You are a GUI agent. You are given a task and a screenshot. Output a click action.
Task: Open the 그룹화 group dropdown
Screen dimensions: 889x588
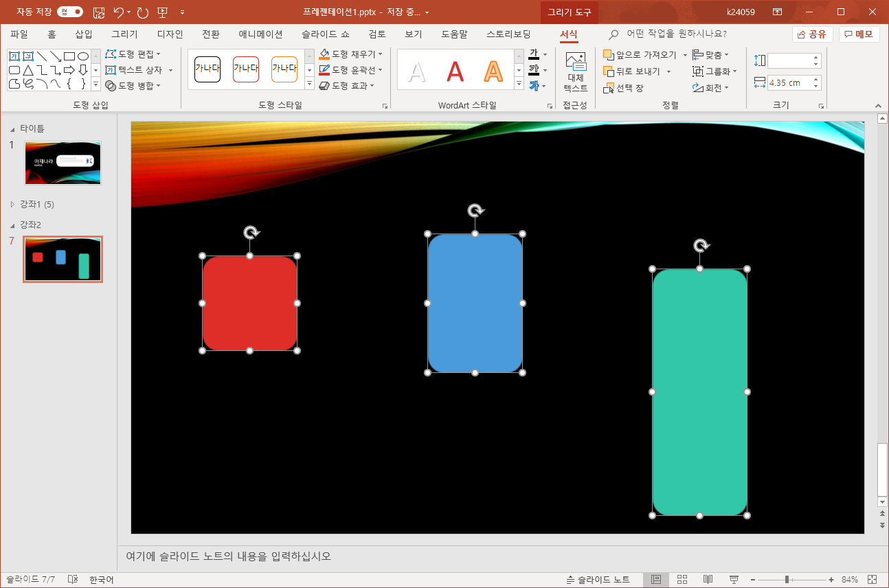[x=714, y=71]
